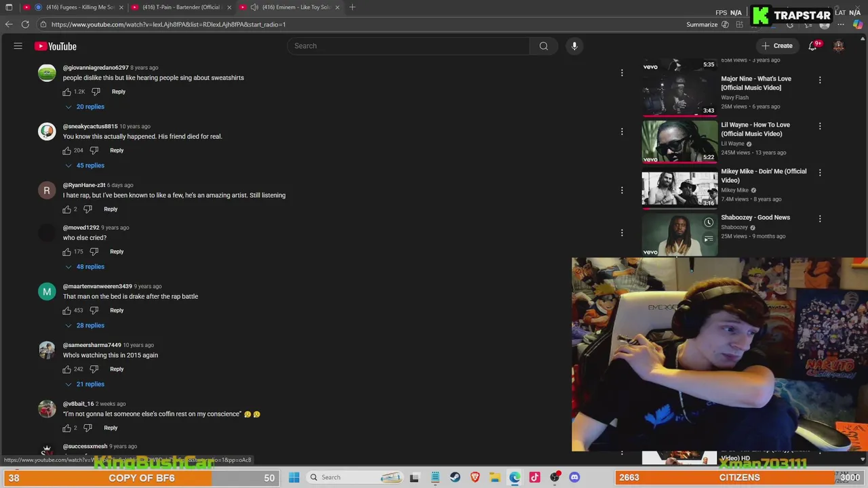Open OBS Studio from taskbar
The width and height of the screenshot is (868, 488).
tap(555, 477)
